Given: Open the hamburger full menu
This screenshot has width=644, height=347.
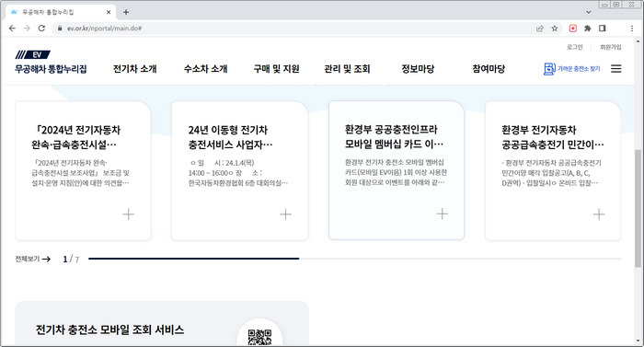Looking at the screenshot, I should (616, 69).
